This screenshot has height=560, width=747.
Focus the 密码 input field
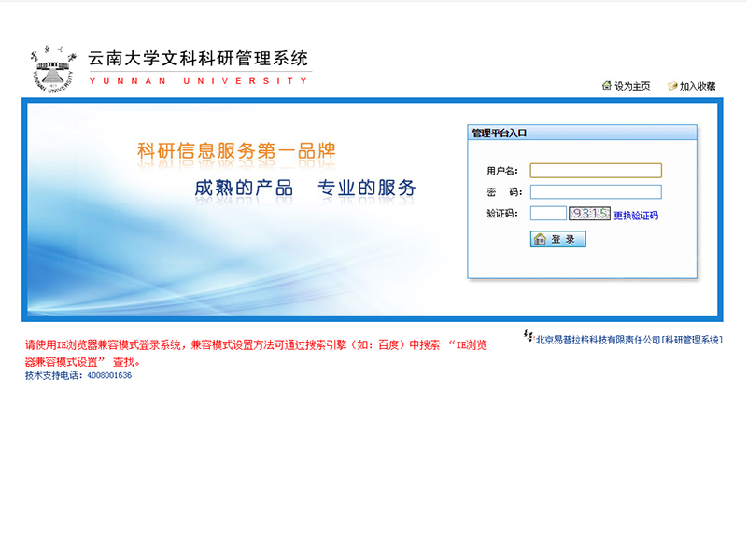click(596, 192)
